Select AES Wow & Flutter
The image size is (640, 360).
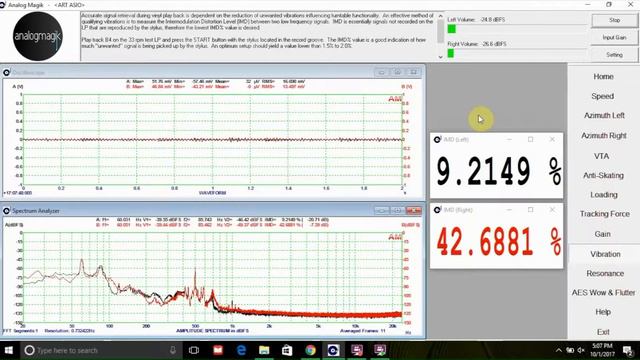(x=603, y=293)
